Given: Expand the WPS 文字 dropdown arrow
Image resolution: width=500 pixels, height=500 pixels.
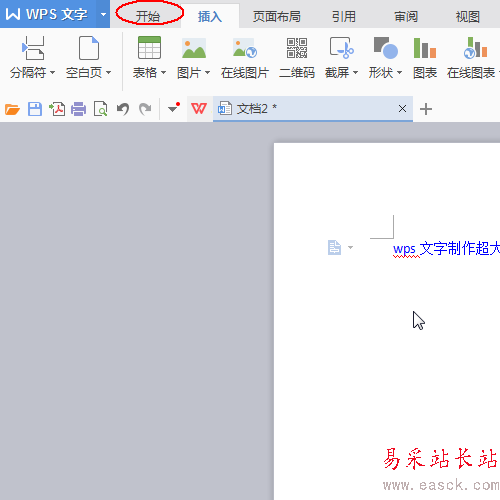Looking at the screenshot, I should [103, 14].
